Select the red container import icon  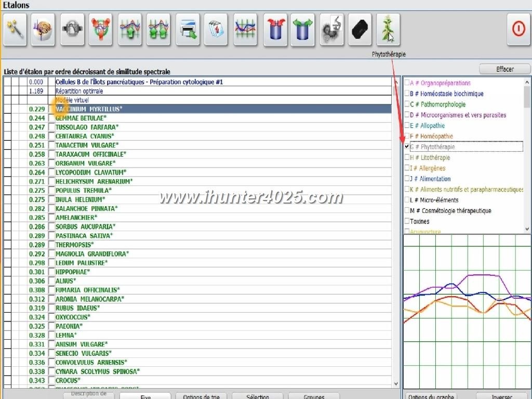tap(275, 30)
